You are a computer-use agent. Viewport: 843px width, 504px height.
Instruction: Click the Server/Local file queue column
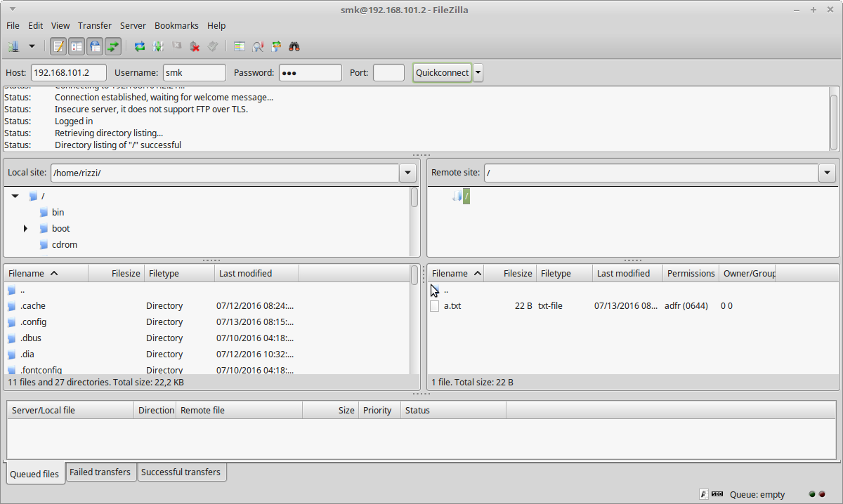pyautogui.click(x=70, y=411)
